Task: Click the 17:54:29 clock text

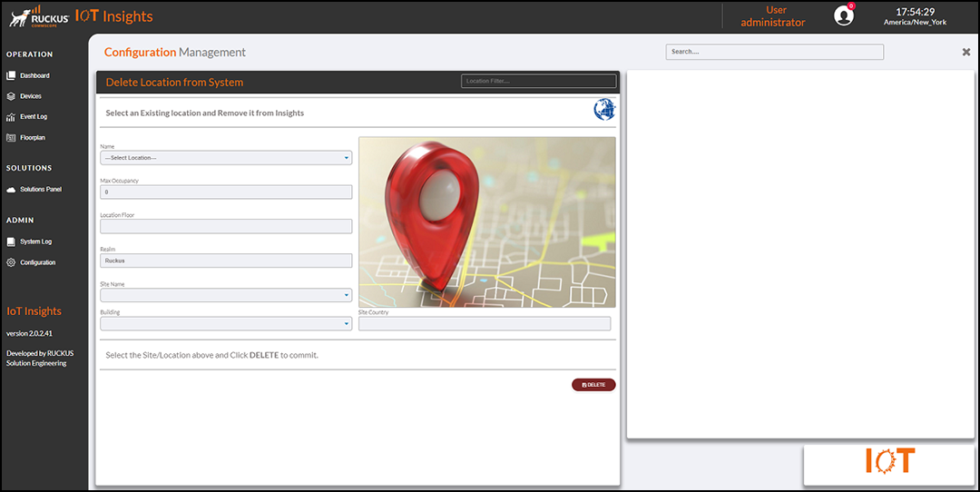Action: pyautogui.click(x=915, y=12)
